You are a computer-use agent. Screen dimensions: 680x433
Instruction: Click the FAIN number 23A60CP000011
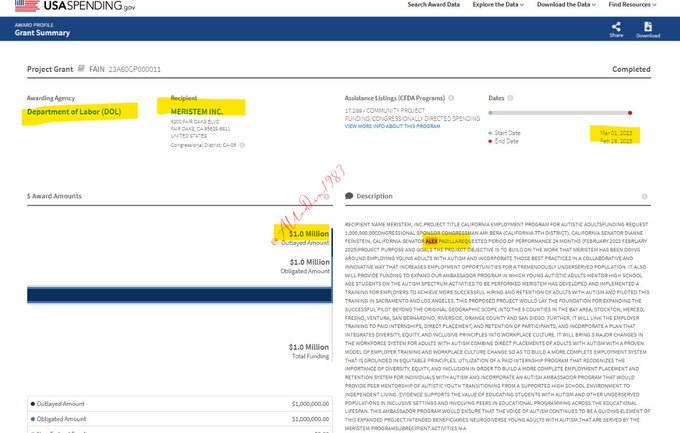(x=126, y=70)
